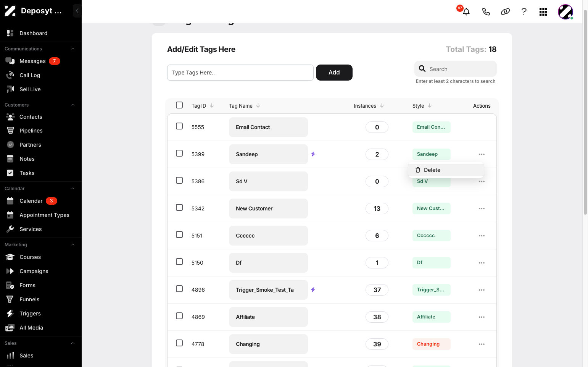The height and width of the screenshot is (367, 588).
Task: Check the box for tag 5555
Action: tap(179, 126)
